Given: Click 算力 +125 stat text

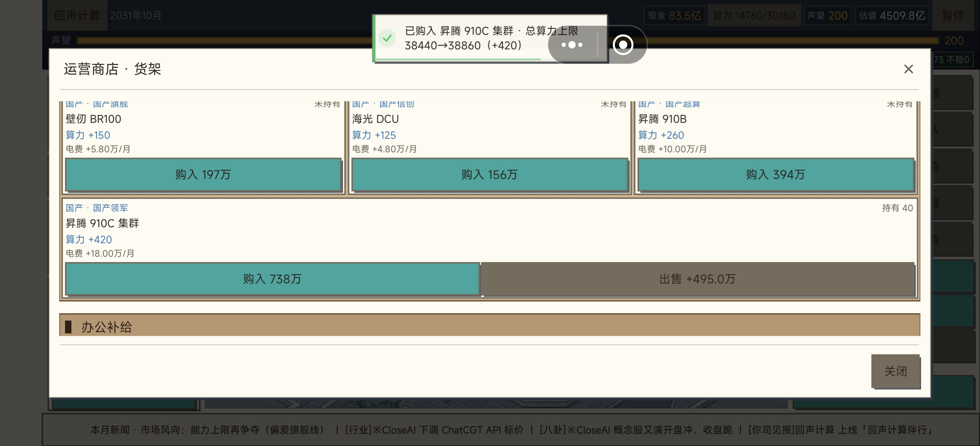Looking at the screenshot, I should [x=374, y=135].
